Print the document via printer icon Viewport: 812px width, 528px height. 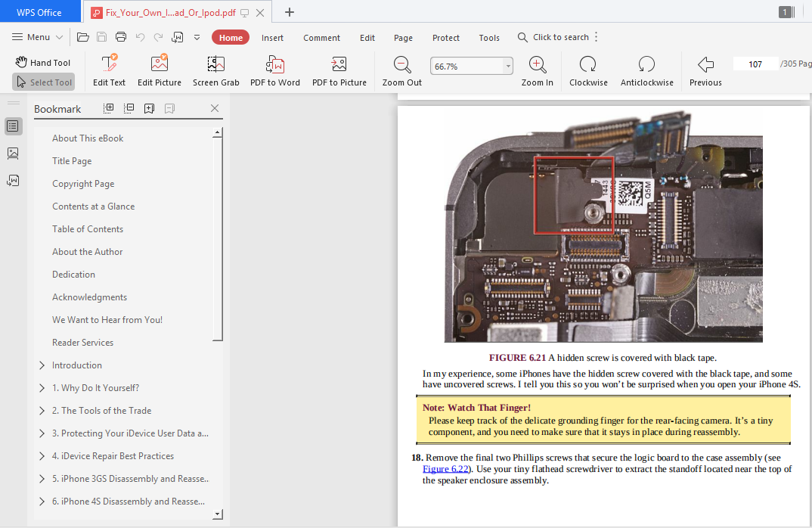(x=121, y=37)
